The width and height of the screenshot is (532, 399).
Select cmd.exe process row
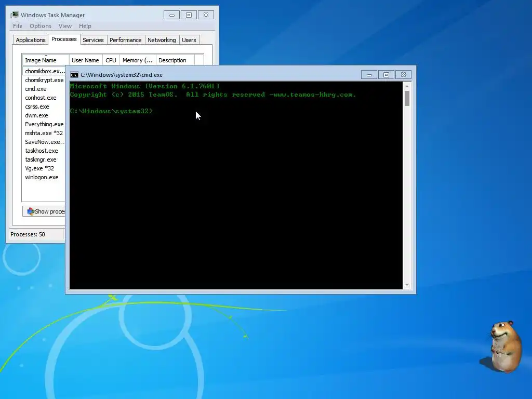coord(44,89)
